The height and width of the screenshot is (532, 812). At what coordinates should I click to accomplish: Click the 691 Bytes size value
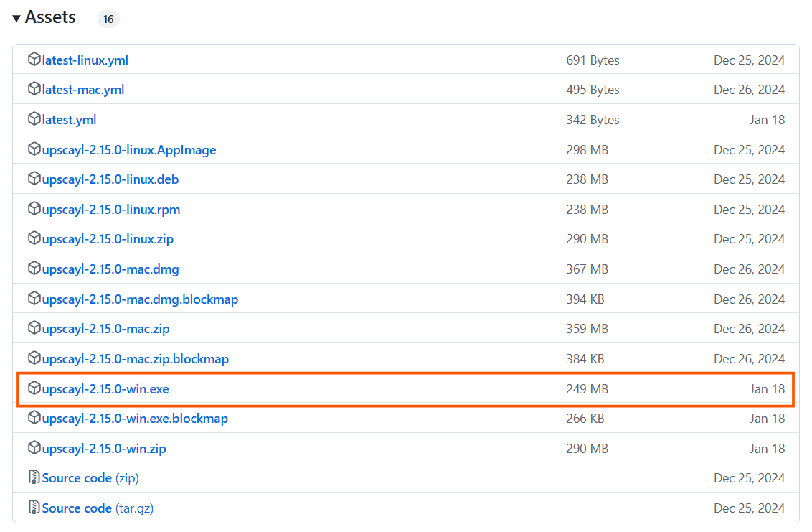pyautogui.click(x=593, y=60)
